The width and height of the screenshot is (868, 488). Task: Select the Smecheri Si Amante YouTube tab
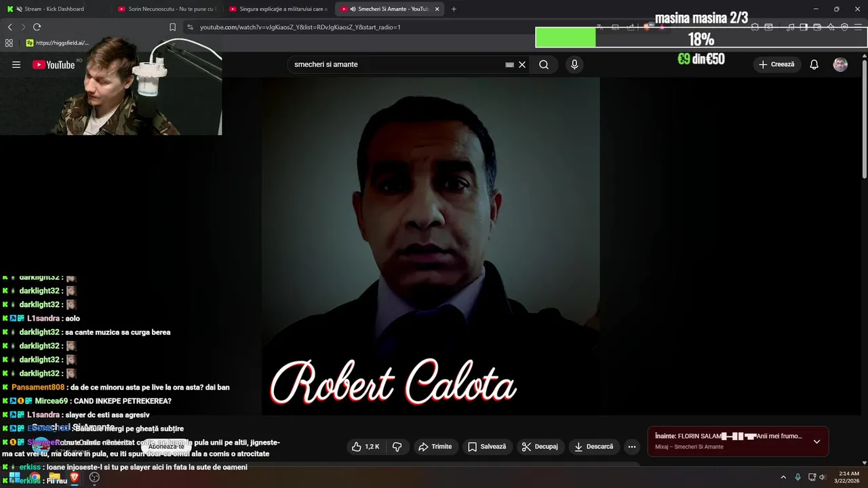(390, 9)
